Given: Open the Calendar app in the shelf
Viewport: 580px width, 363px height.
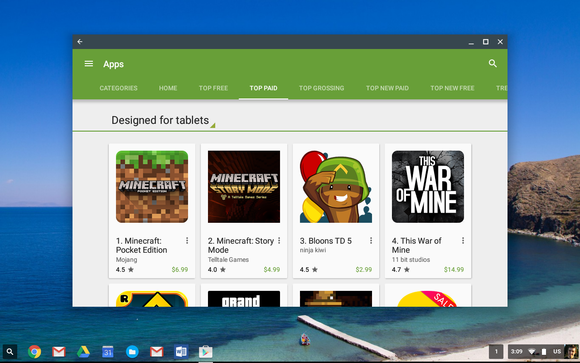Looking at the screenshot, I should 108,352.
